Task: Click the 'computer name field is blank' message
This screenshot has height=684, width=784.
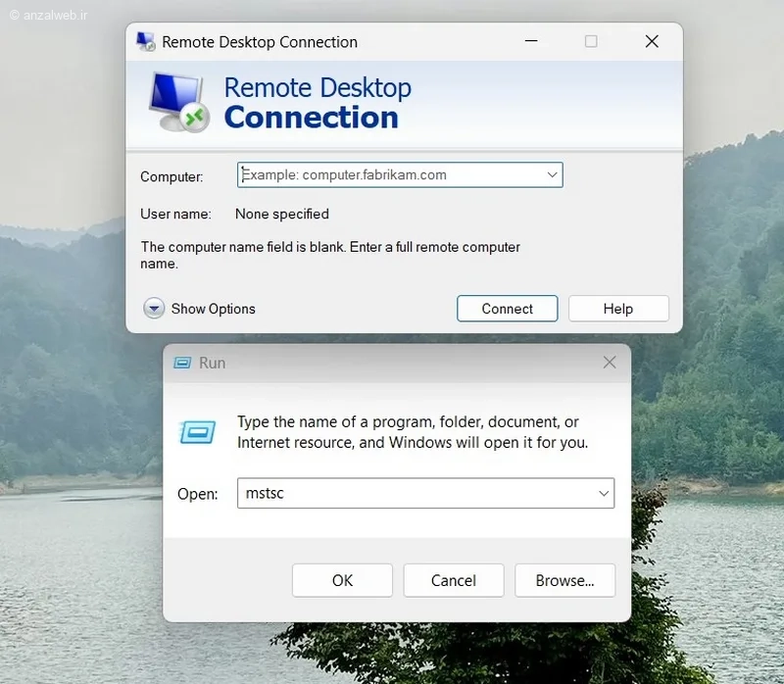Action: (330, 255)
